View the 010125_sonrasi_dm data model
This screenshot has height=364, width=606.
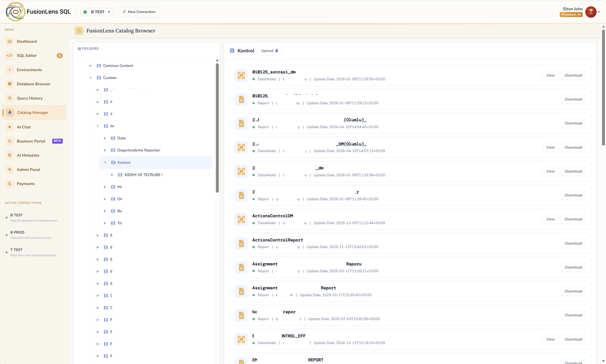click(x=550, y=75)
